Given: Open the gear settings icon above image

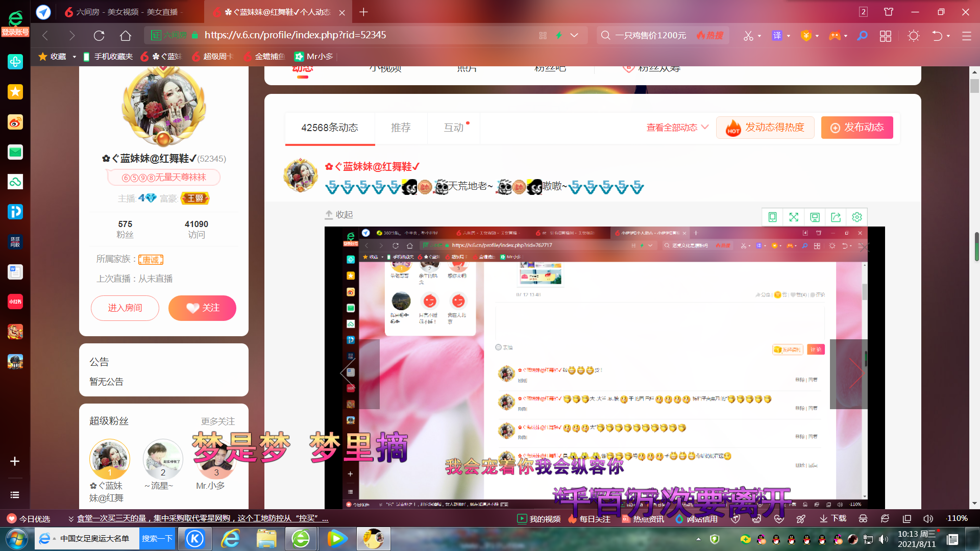Looking at the screenshot, I should 857,217.
